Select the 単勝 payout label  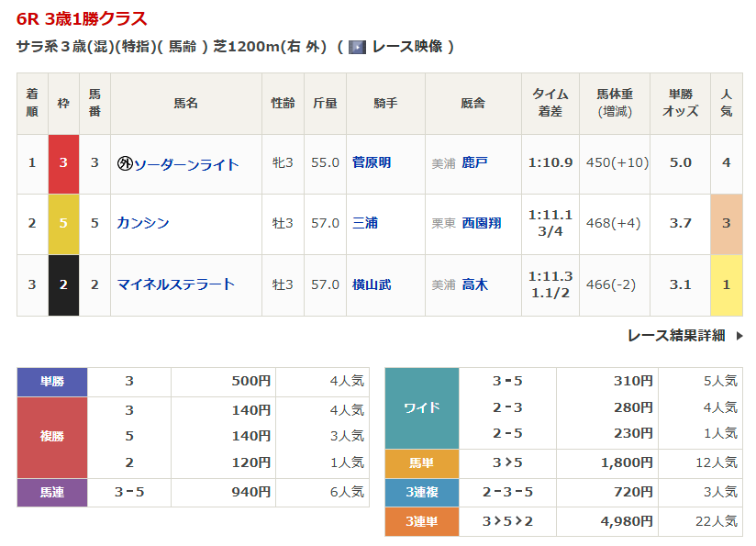(52, 382)
